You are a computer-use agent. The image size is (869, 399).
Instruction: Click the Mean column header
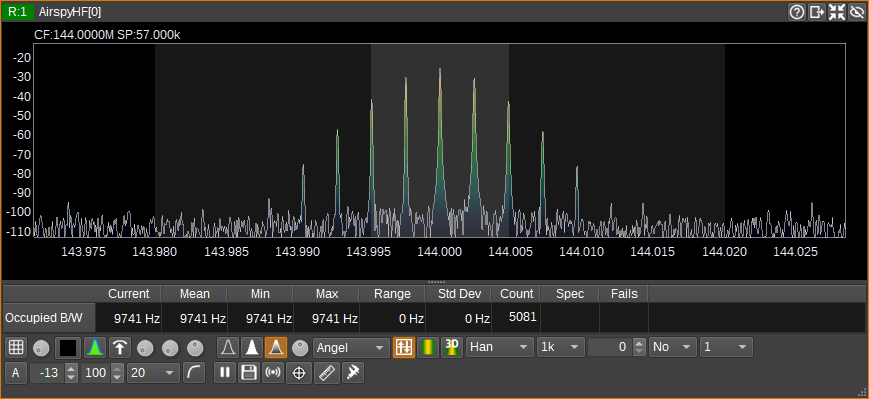point(194,294)
